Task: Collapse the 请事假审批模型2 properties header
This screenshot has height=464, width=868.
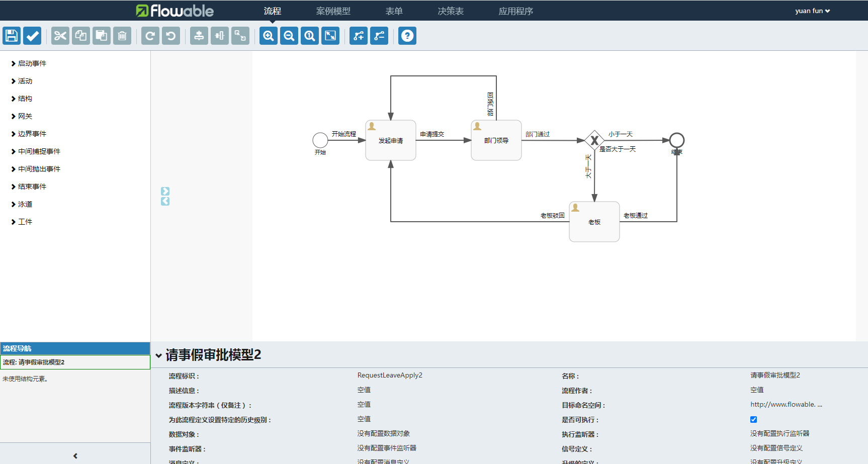Action: [159, 355]
